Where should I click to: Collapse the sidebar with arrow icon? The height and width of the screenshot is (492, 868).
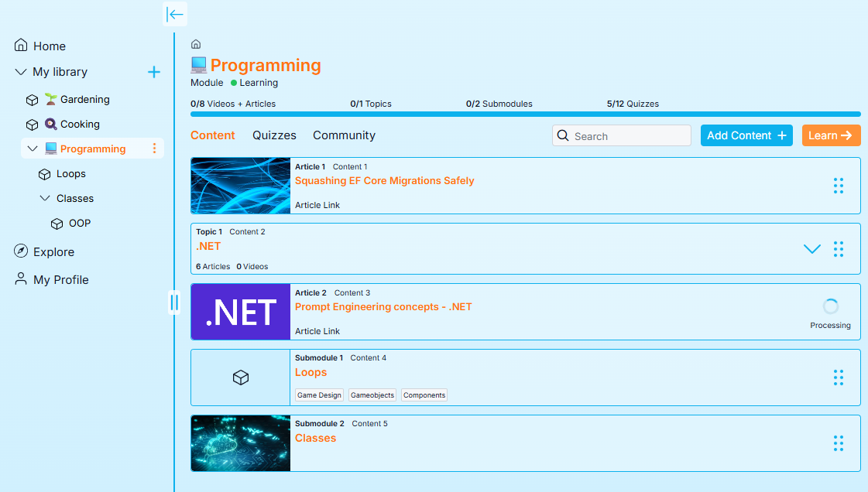tap(175, 14)
